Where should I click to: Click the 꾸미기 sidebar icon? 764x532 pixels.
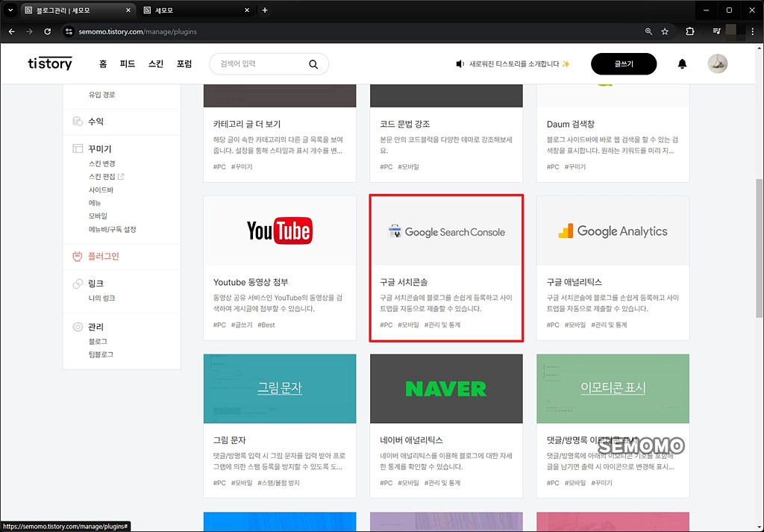click(78, 148)
